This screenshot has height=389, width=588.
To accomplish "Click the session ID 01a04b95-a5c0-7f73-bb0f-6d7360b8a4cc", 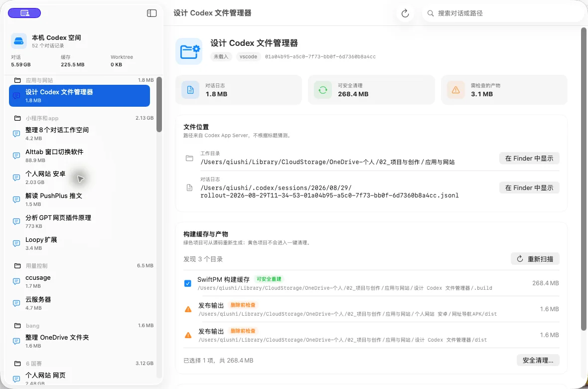I will pyautogui.click(x=320, y=57).
